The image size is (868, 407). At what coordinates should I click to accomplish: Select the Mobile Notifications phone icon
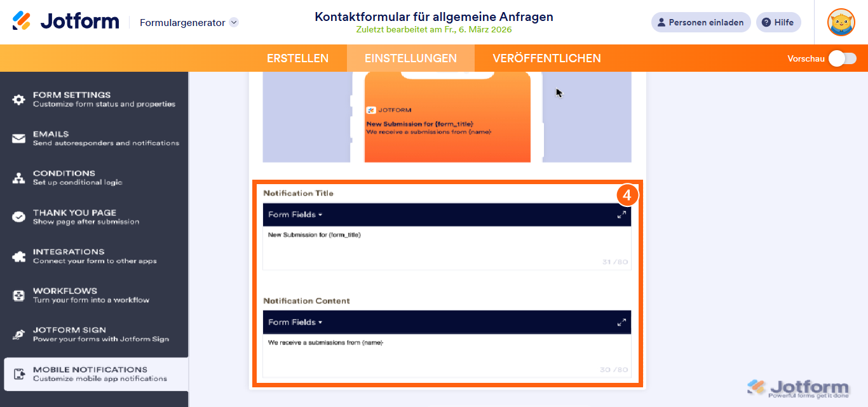click(x=19, y=373)
